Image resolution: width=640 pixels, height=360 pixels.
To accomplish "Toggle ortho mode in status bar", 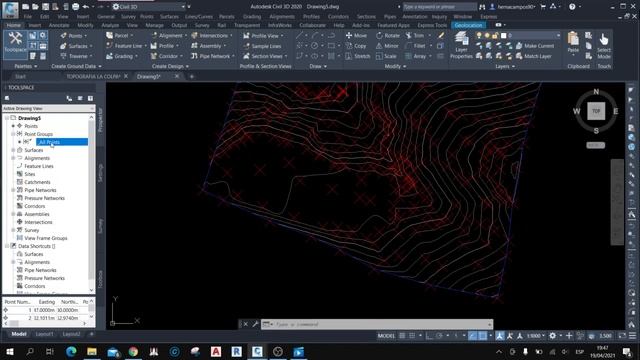I will (429, 336).
